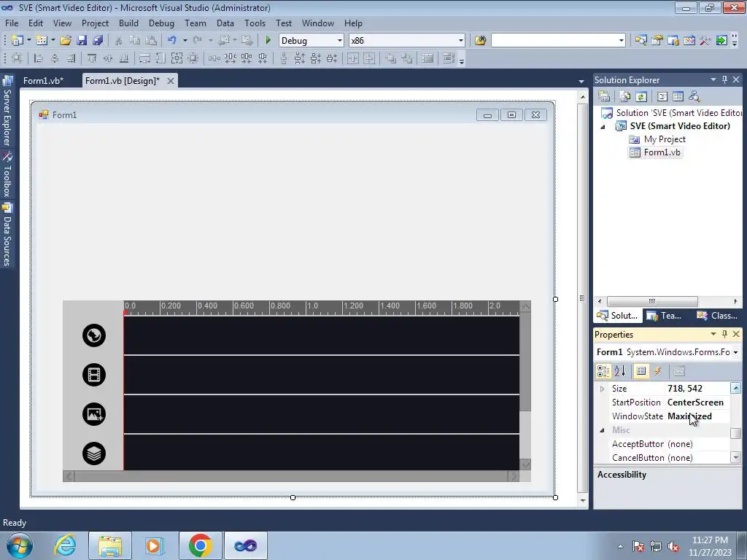Click the timeline ruler at 1.0 mark
The height and width of the screenshot is (560, 747).
point(312,306)
